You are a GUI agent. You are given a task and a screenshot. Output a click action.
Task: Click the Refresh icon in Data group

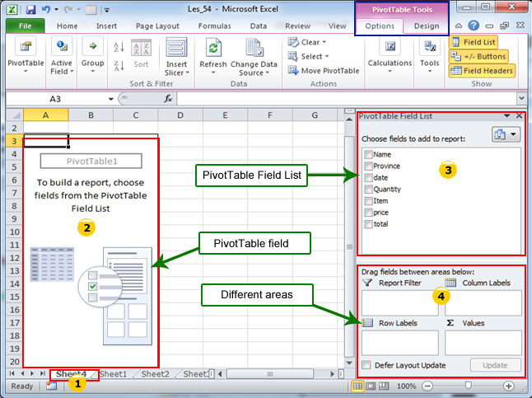[x=212, y=48]
